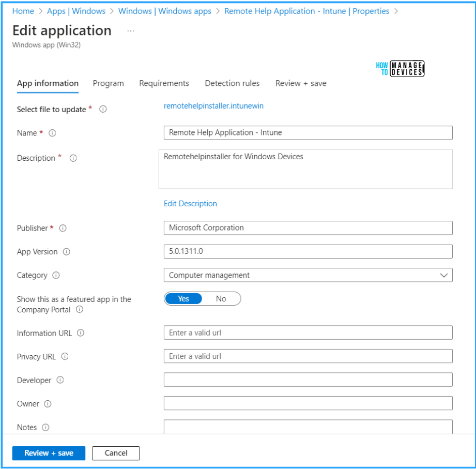The height and width of the screenshot is (469, 476).
Task: Click the App Version input field
Action: point(308,251)
